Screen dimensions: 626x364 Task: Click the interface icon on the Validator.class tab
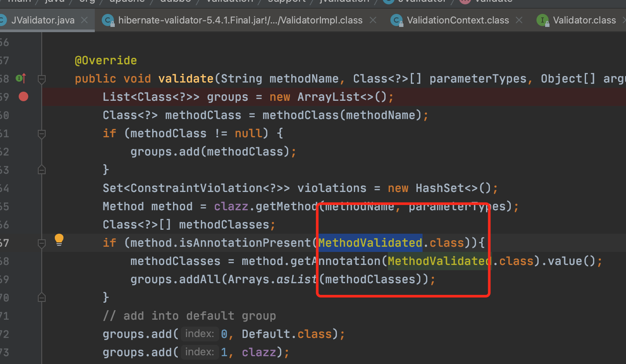[x=542, y=20]
